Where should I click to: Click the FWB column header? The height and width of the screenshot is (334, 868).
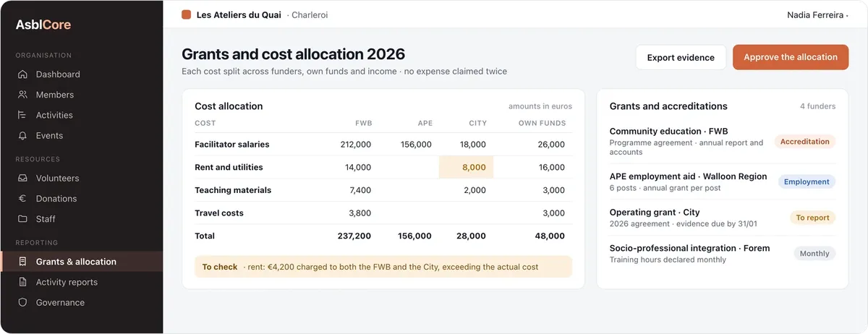[x=363, y=123]
